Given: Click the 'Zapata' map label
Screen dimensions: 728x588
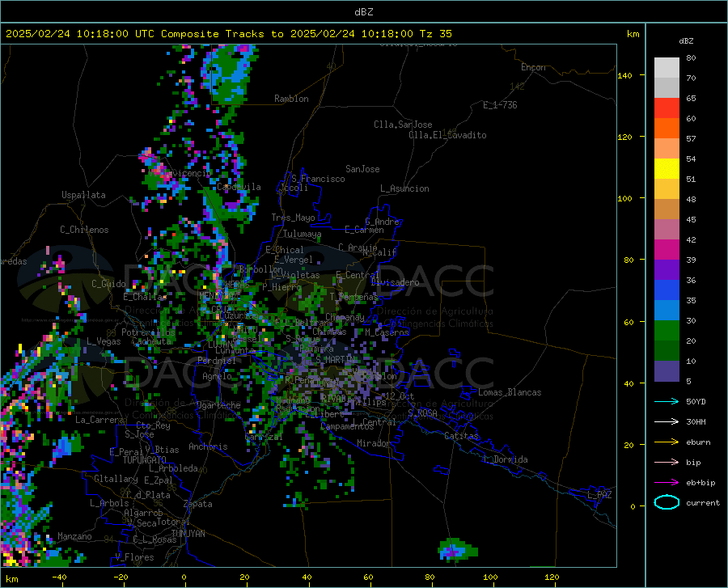Looking at the screenshot, I should click(x=198, y=504).
